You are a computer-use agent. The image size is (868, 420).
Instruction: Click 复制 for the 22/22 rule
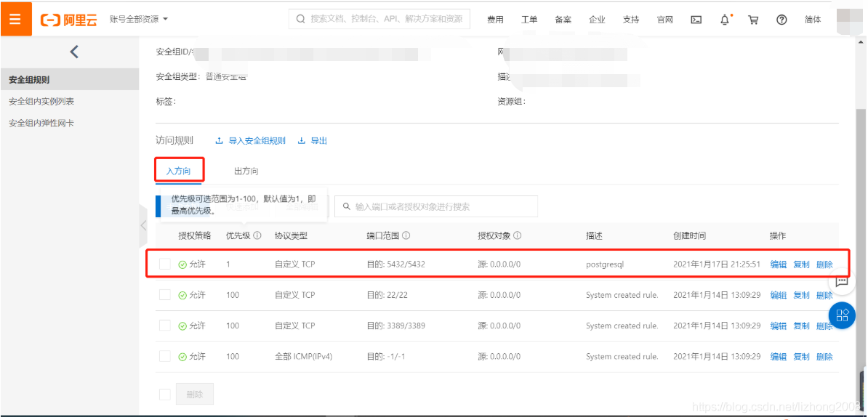click(801, 295)
